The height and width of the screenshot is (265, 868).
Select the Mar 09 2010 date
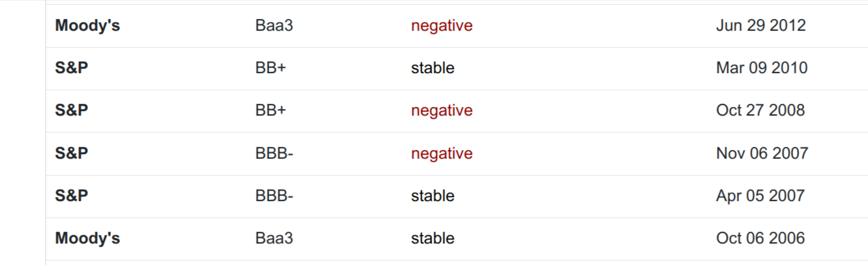[761, 68]
